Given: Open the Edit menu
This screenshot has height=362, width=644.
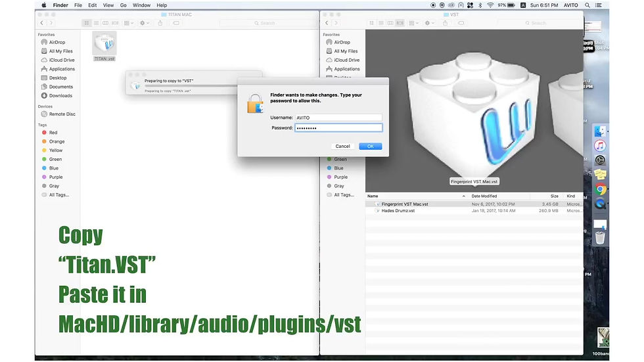Looking at the screenshot, I should click(93, 5).
